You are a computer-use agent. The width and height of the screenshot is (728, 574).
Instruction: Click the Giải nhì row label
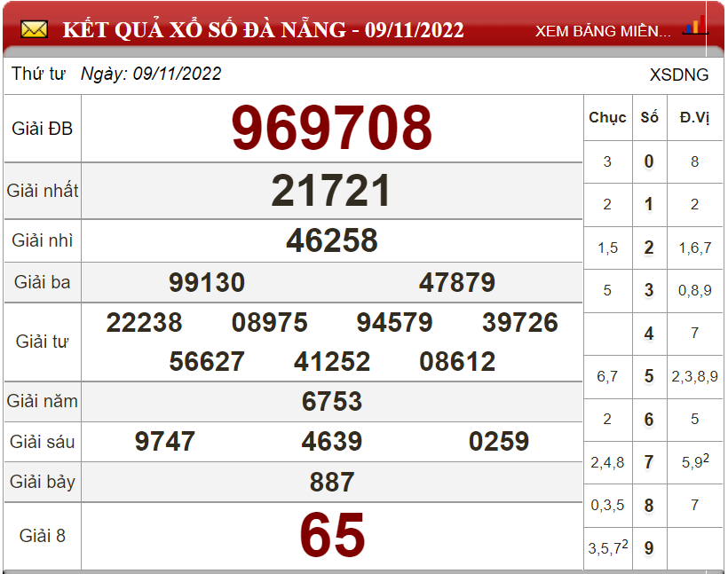click(43, 240)
